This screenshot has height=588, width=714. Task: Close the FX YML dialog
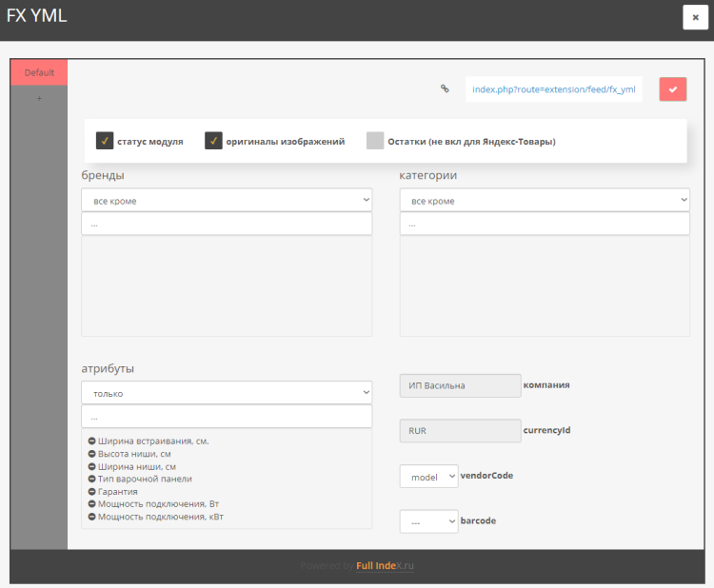pos(695,17)
